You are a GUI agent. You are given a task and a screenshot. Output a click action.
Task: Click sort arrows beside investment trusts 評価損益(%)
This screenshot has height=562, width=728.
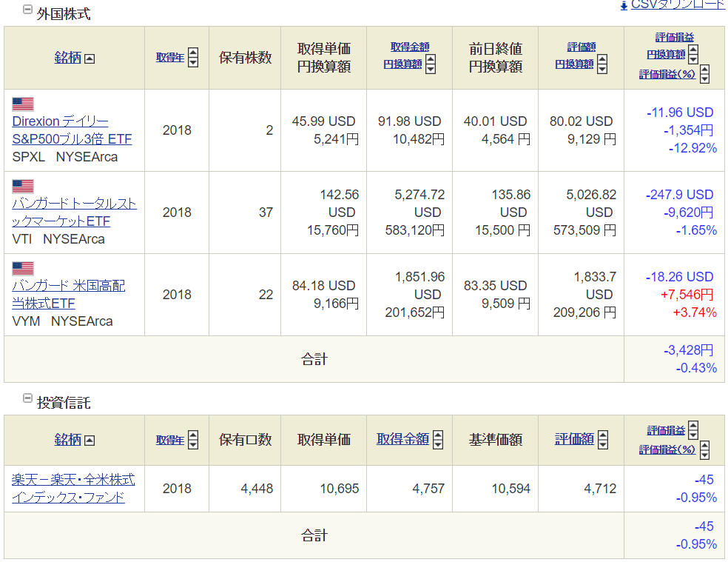[704, 450]
